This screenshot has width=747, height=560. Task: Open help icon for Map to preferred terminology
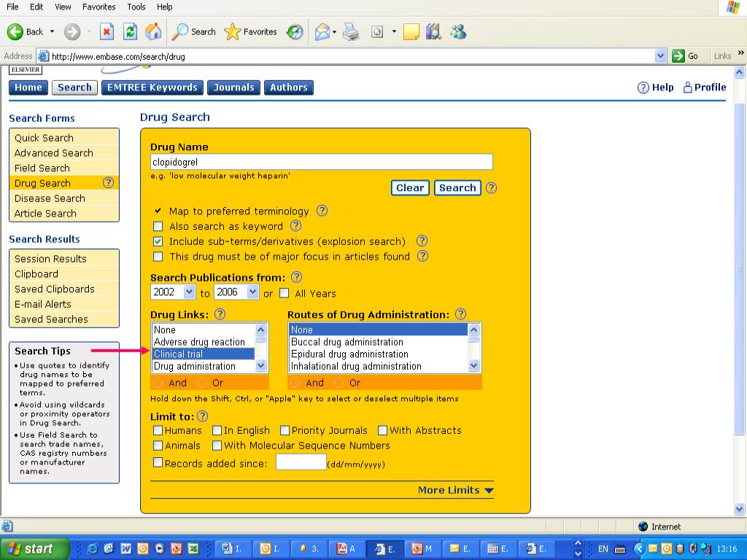click(x=322, y=211)
